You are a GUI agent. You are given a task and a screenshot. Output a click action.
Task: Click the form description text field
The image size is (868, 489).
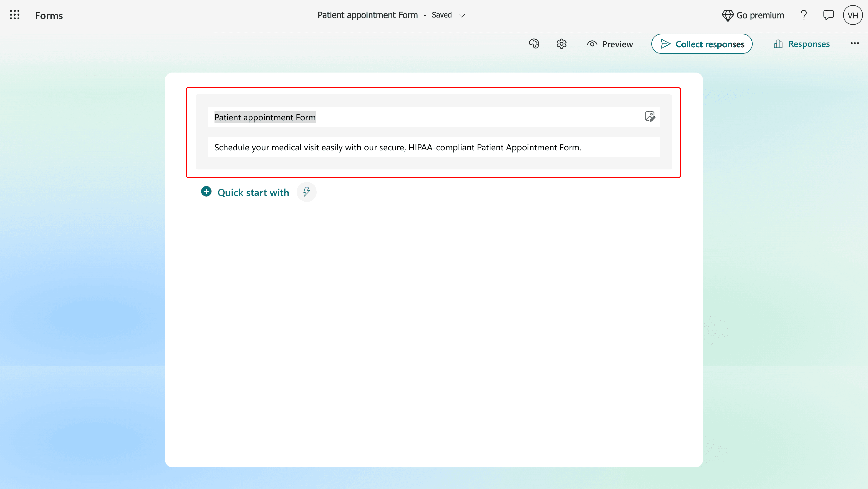[434, 147]
